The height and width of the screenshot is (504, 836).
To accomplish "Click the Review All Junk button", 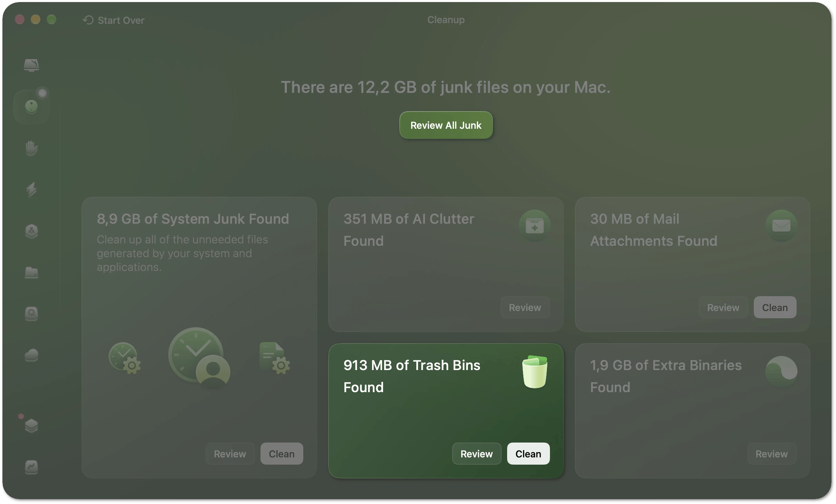I will [x=446, y=125].
